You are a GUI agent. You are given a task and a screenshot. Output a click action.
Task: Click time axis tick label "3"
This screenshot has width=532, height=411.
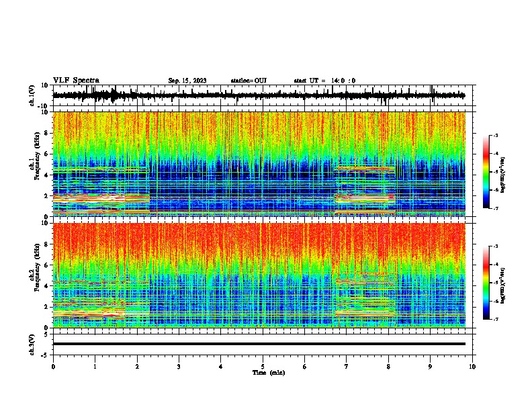pos(179,367)
